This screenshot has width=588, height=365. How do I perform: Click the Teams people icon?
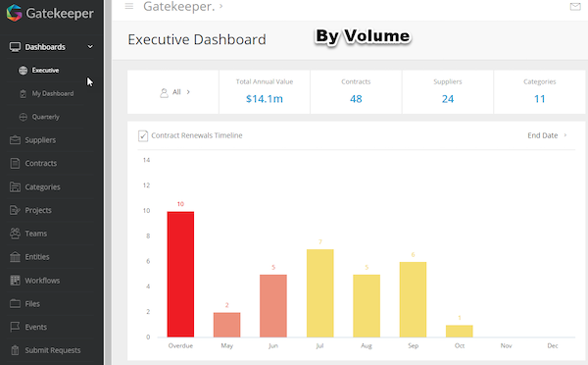(15, 234)
